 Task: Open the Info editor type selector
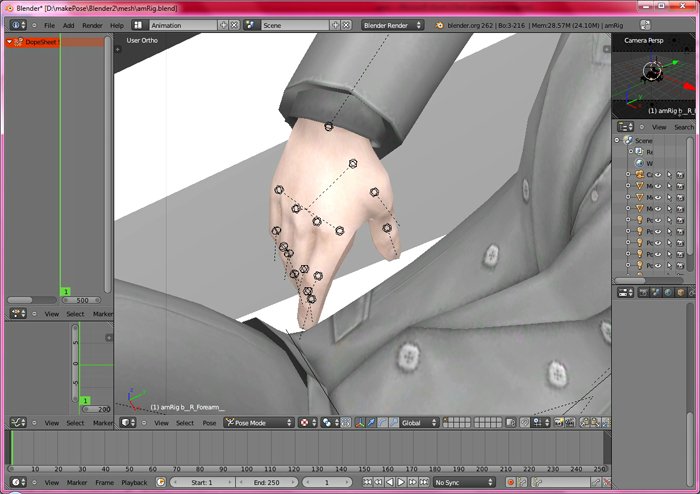pos(18,25)
